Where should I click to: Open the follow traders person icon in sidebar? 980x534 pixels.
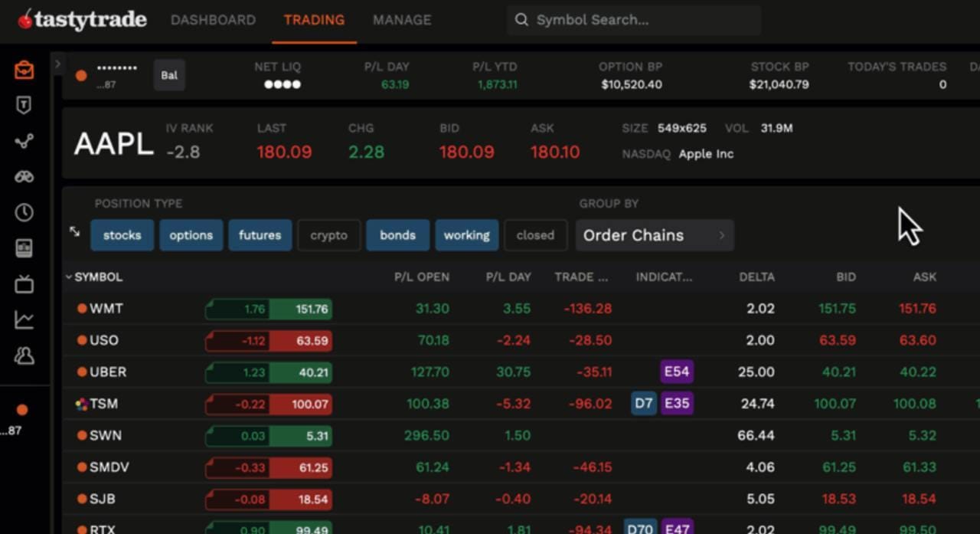tap(24, 355)
